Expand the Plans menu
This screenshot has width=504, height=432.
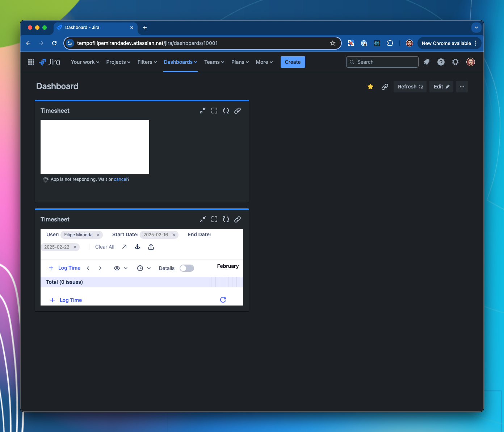click(x=240, y=62)
